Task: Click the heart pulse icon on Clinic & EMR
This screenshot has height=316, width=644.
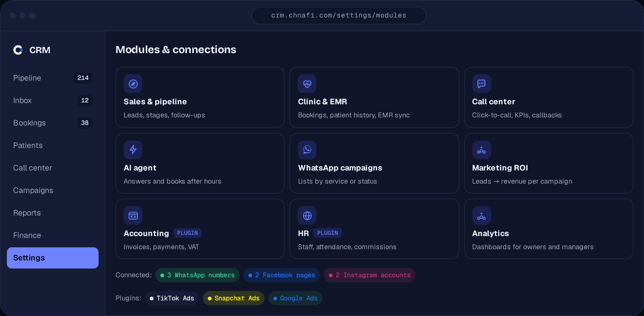Action: tap(307, 84)
